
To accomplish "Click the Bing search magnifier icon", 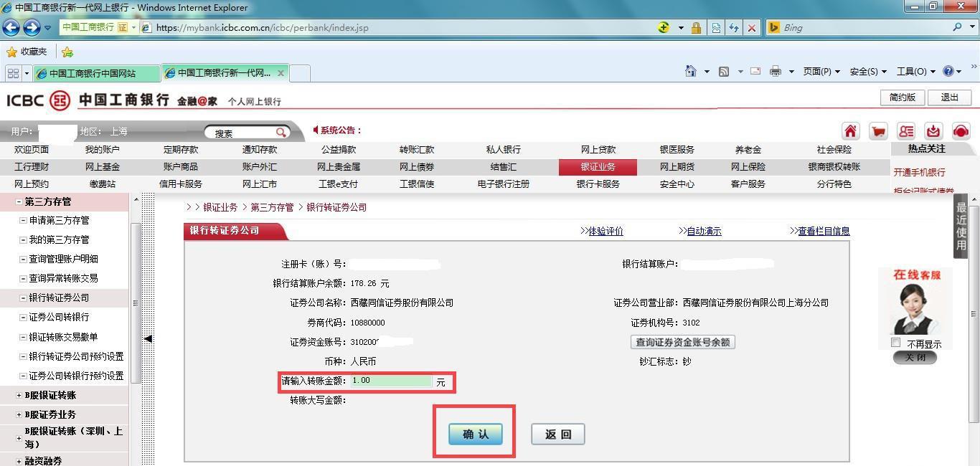I will coord(958,27).
